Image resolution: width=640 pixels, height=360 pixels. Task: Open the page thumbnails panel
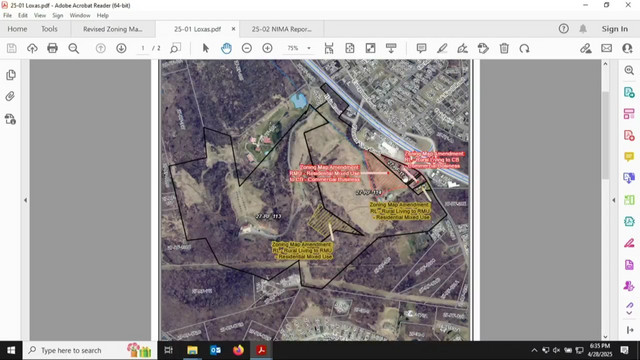[x=11, y=75]
